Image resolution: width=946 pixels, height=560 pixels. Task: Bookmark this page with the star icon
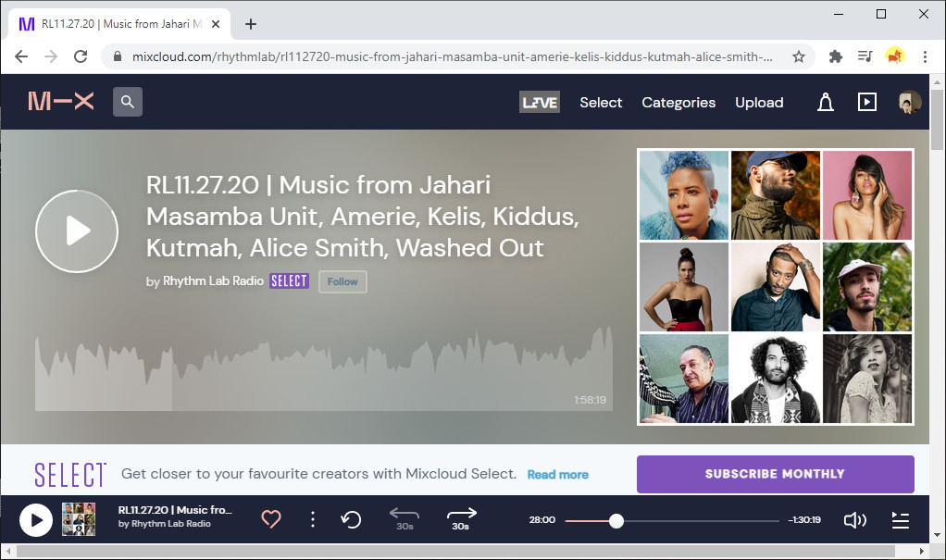tap(798, 56)
